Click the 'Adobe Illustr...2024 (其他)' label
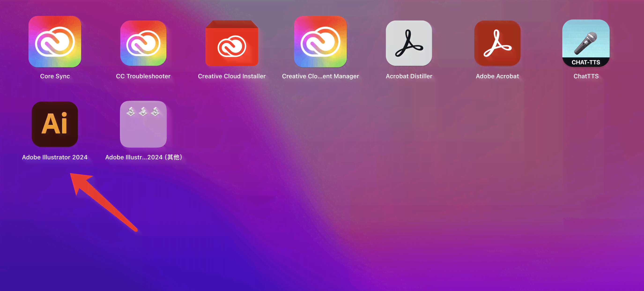This screenshot has width=644, height=291. [144, 157]
